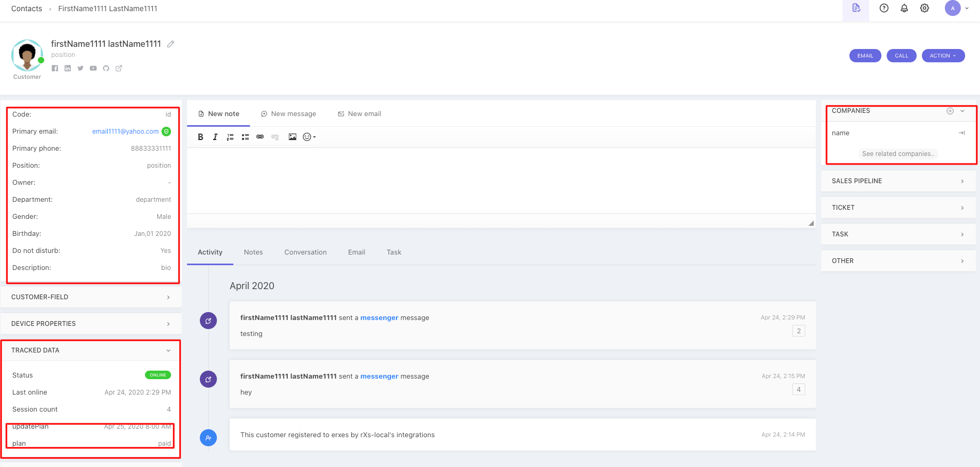The width and height of the screenshot is (980, 467).
Task: Open the customer's Twitter profile icon
Action: 80,68
